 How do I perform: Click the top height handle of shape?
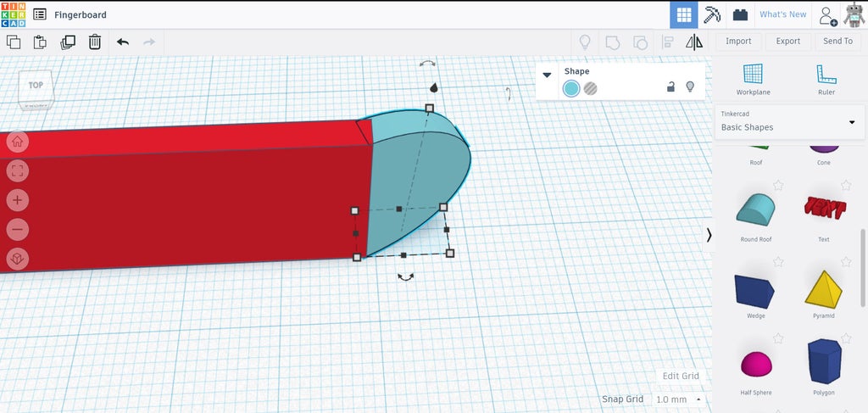429,108
